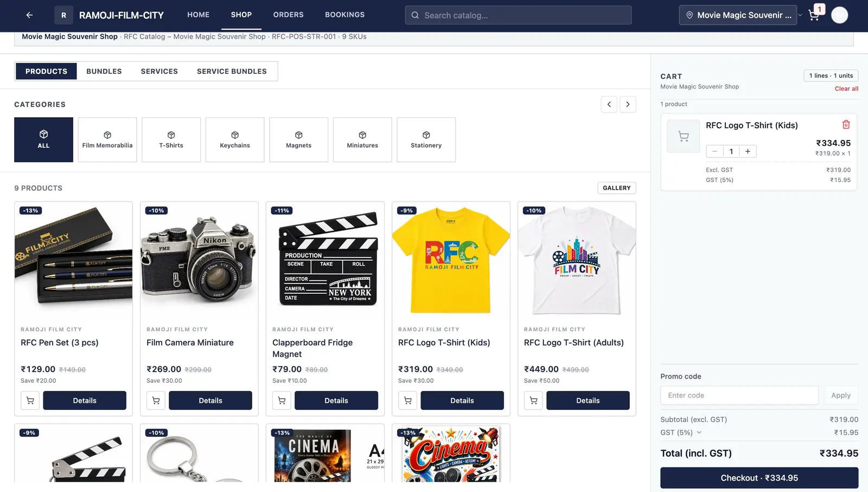Add RFC Logo T-Shirt (Kids) to cart
The width and height of the screenshot is (868, 492).
pyautogui.click(x=407, y=401)
